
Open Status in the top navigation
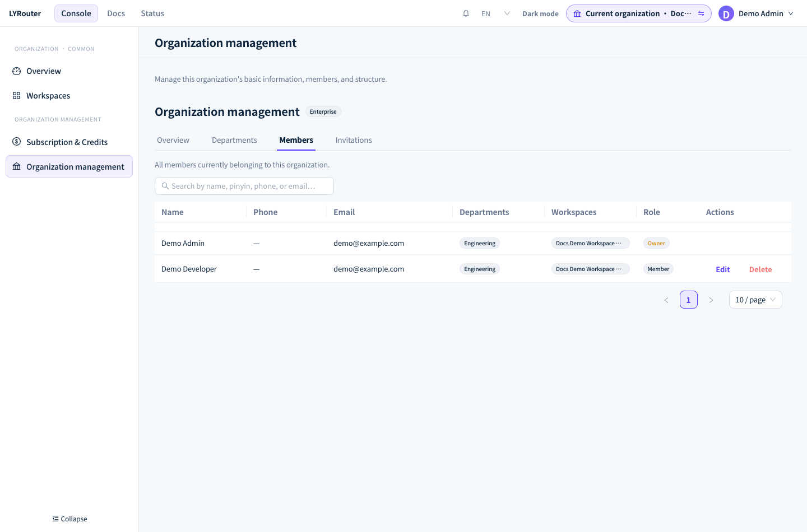point(152,13)
